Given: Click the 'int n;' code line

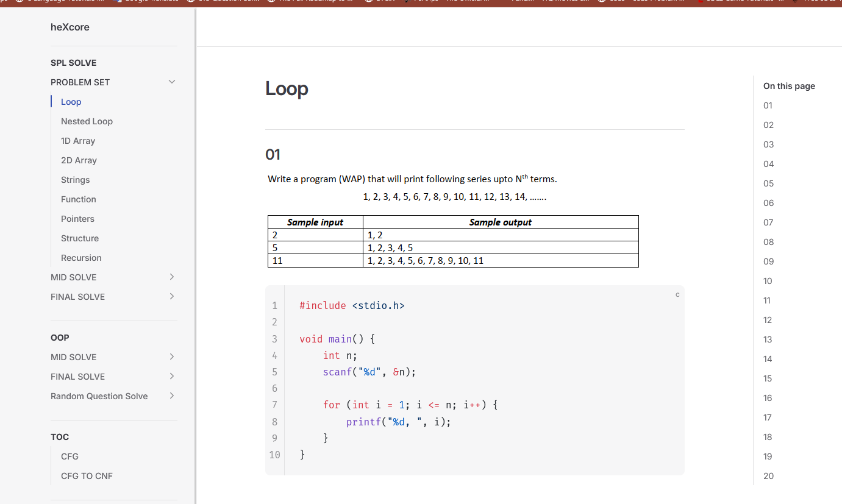Looking at the screenshot, I should (340, 355).
